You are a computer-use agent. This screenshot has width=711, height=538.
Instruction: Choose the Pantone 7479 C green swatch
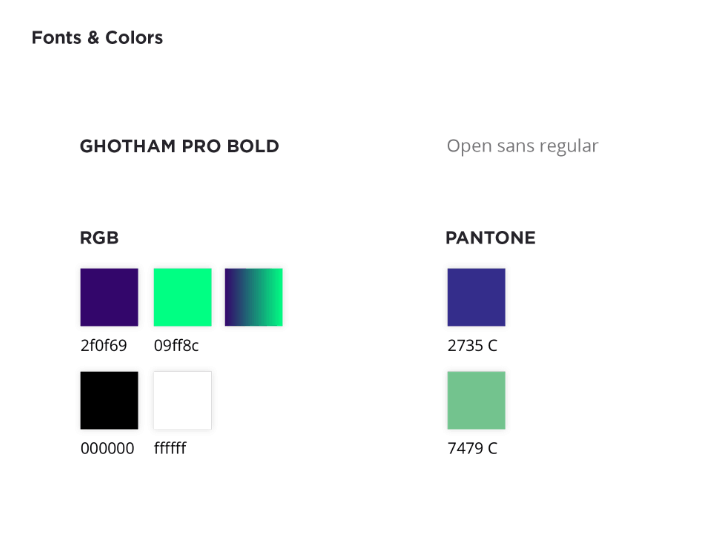(x=476, y=400)
